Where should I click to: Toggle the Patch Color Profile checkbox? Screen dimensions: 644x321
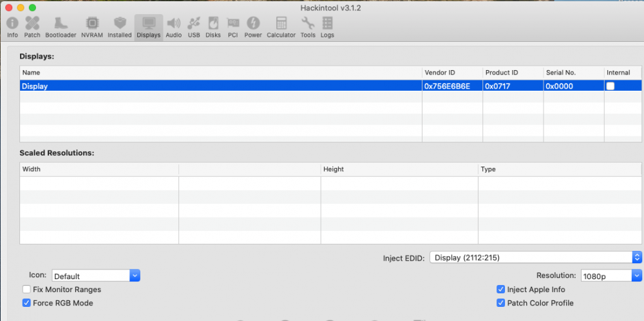(x=501, y=303)
